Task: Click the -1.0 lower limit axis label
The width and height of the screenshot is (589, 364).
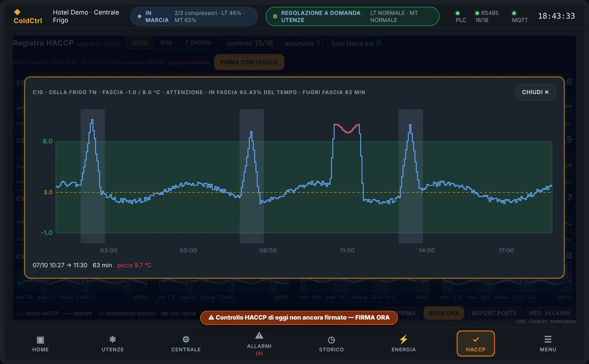Action: coord(47,233)
